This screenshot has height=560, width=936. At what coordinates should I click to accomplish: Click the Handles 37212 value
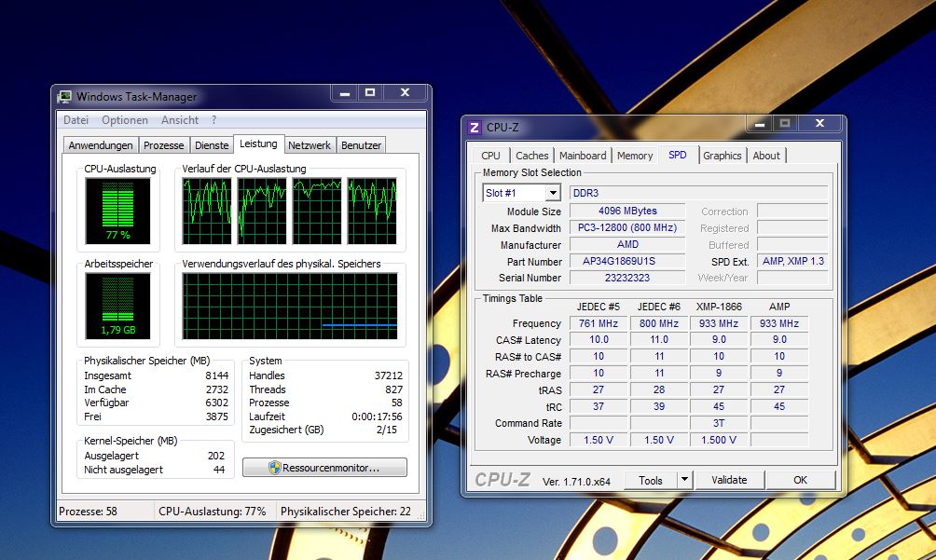pyautogui.click(x=388, y=376)
